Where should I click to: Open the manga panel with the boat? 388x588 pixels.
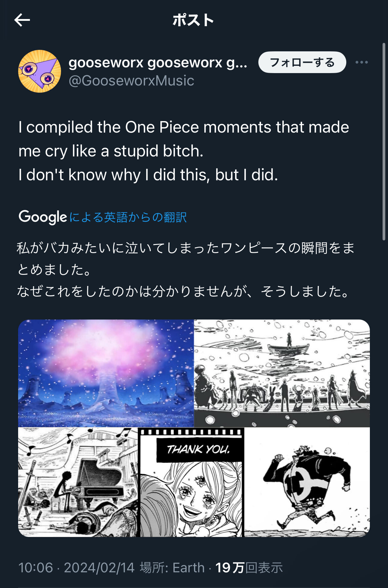[282, 373]
